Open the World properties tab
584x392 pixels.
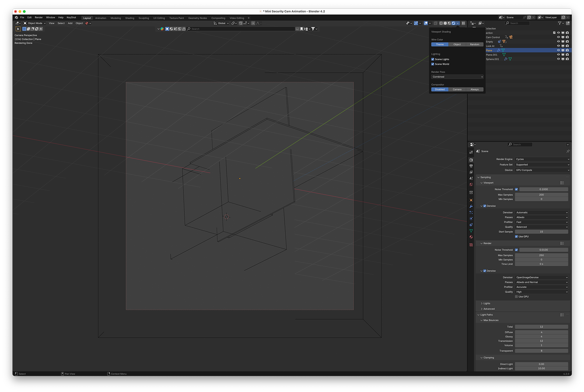(x=471, y=185)
